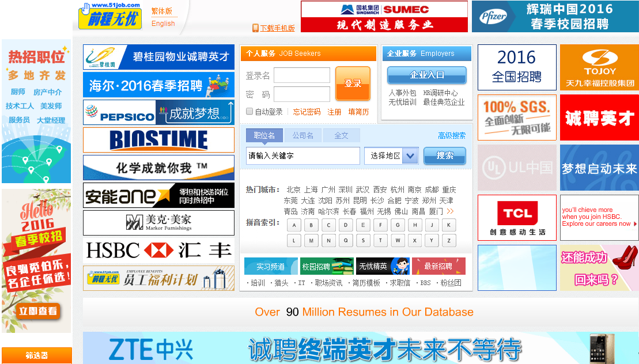Viewport: 639px width, 364px height.
Task: Open the ZTE中兴 诚聘终端英才 banner
Action: point(361,348)
